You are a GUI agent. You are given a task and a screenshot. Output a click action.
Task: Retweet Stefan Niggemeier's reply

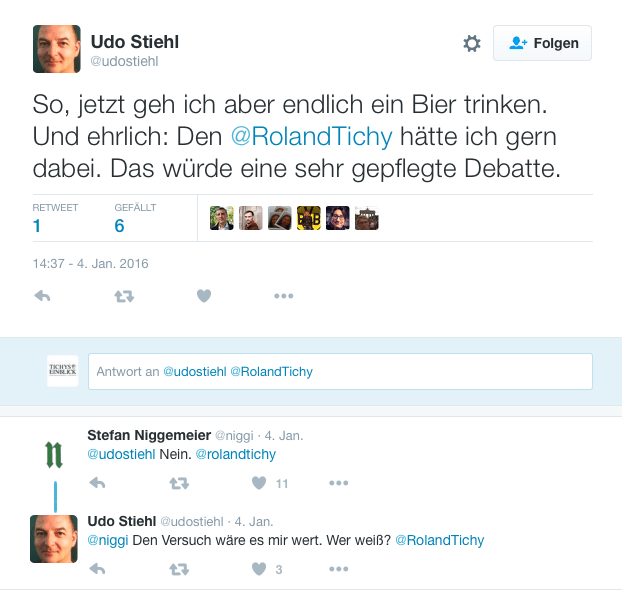pos(179,483)
